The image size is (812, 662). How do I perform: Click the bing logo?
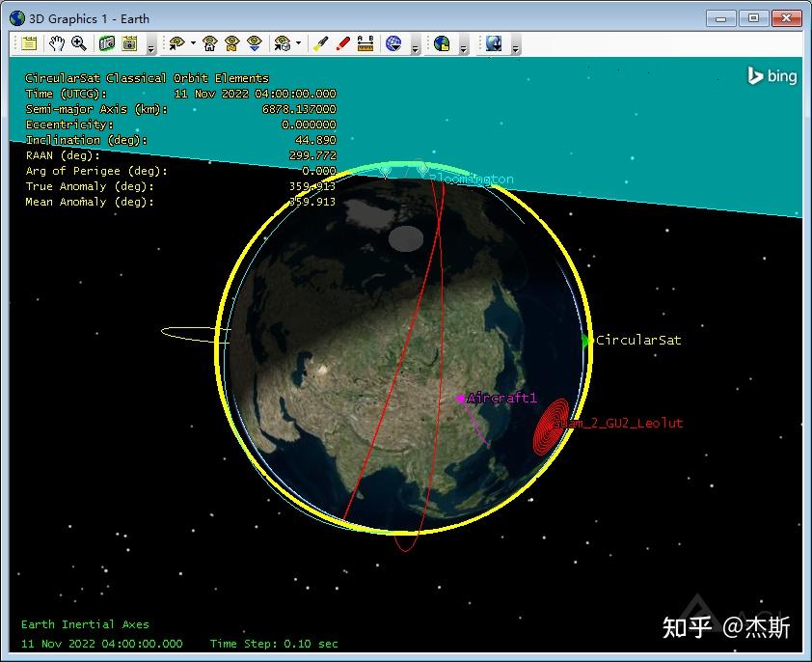pyautogui.click(x=771, y=76)
